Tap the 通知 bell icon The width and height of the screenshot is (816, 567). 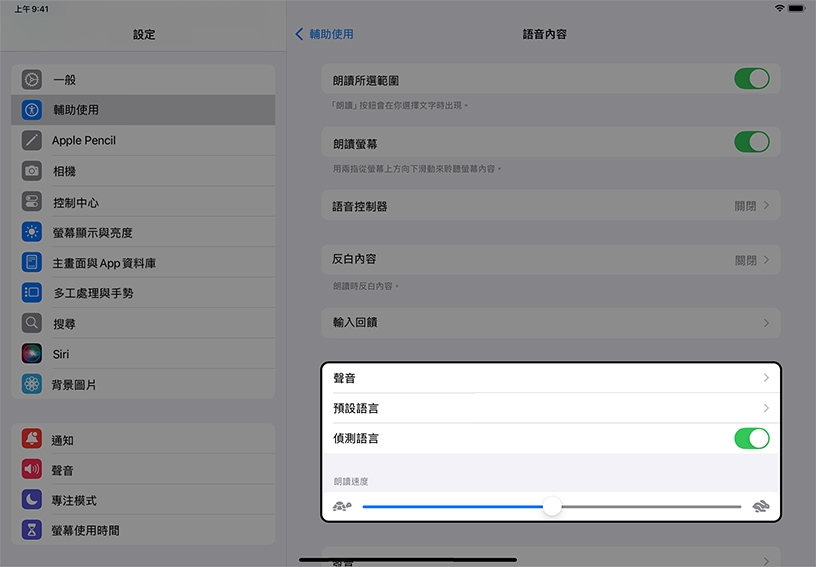[32, 440]
